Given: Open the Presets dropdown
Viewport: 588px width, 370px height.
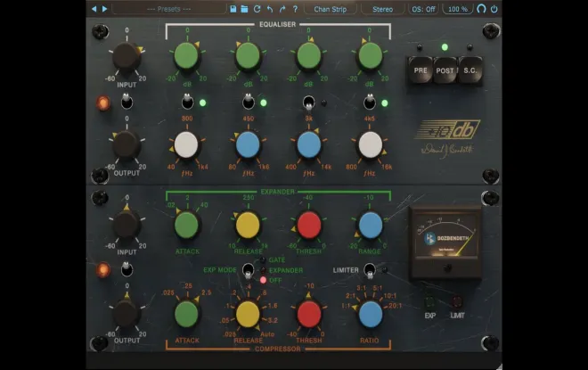Looking at the screenshot, I should (x=168, y=9).
